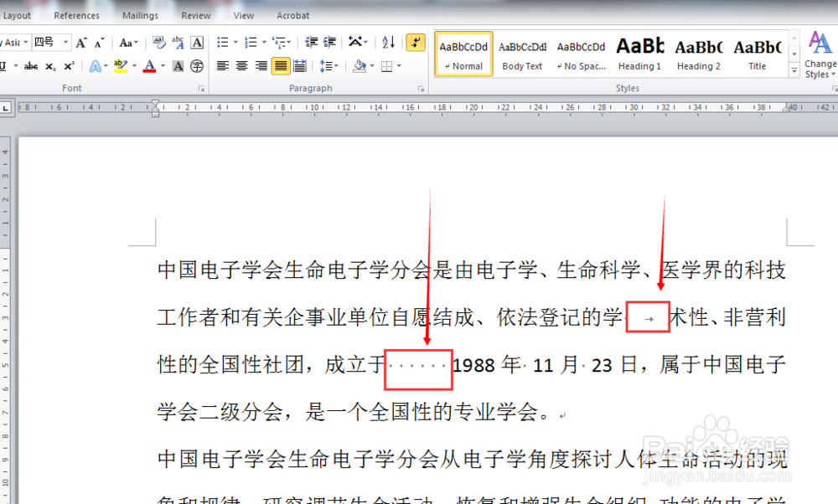Expand underline style options arrow
Image resolution: width=838 pixels, height=504 pixels.
pyautogui.click(x=15, y=66)
